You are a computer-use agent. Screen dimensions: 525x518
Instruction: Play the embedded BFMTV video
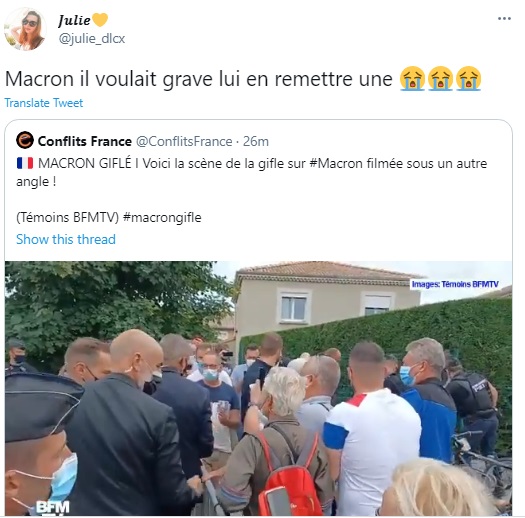(258, 388)
